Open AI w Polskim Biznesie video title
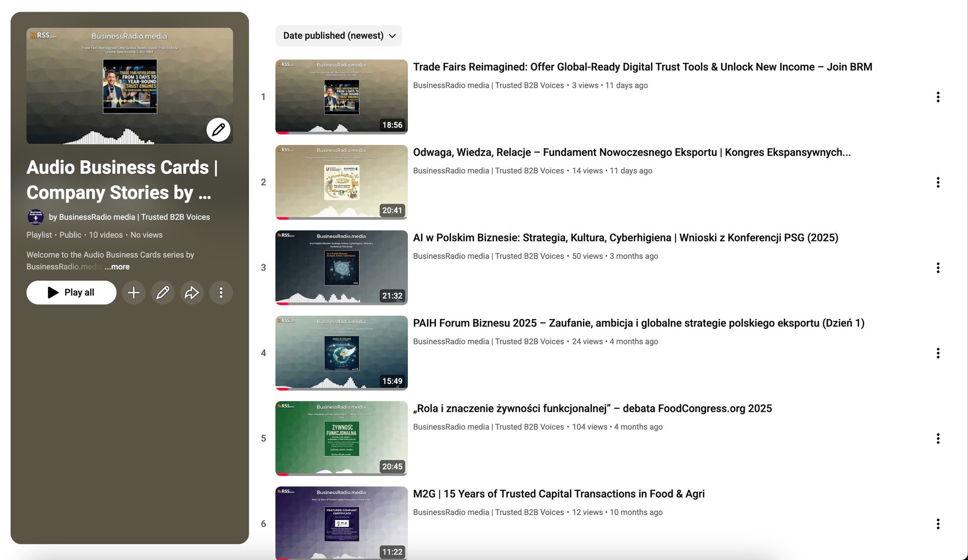968x560 pixels. click(625, 238)
